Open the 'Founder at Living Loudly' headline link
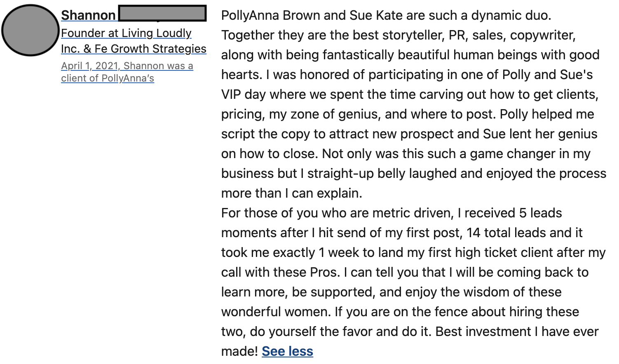619x364 pixels. [126, 33]
